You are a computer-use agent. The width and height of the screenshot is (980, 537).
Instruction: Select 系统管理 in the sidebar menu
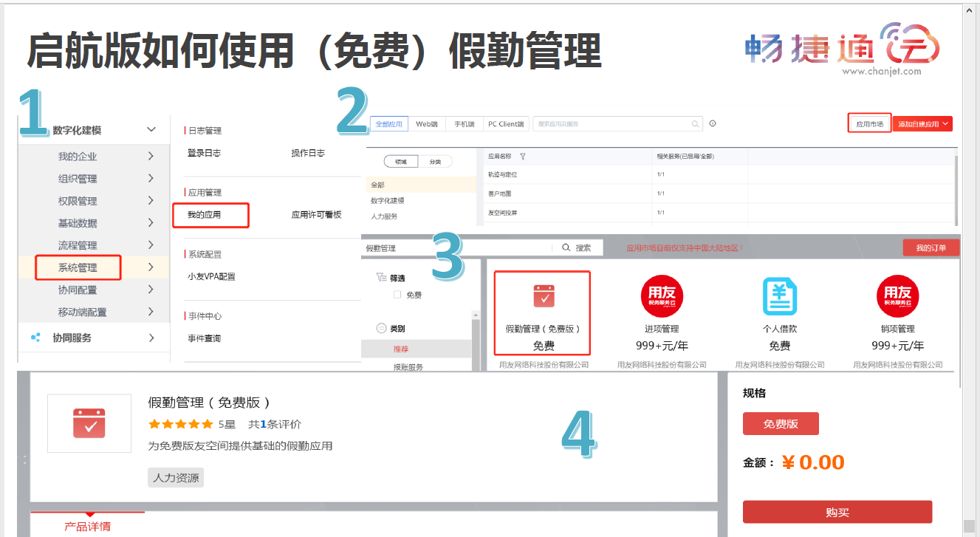78,267
